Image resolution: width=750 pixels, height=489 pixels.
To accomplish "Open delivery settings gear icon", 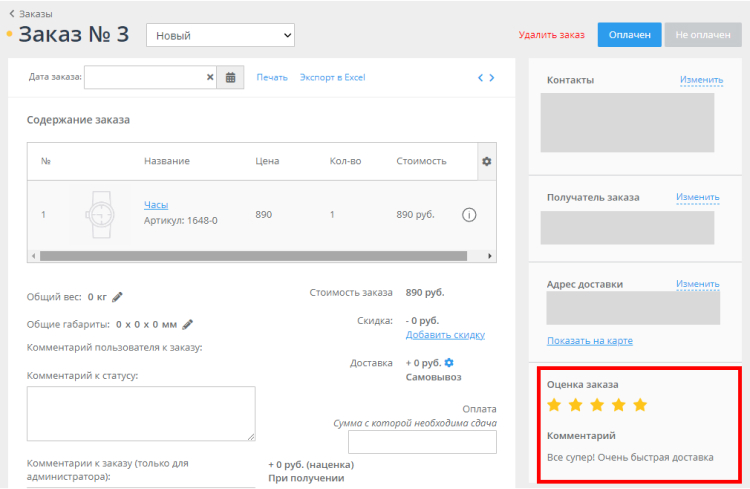I will coord(449,363).
